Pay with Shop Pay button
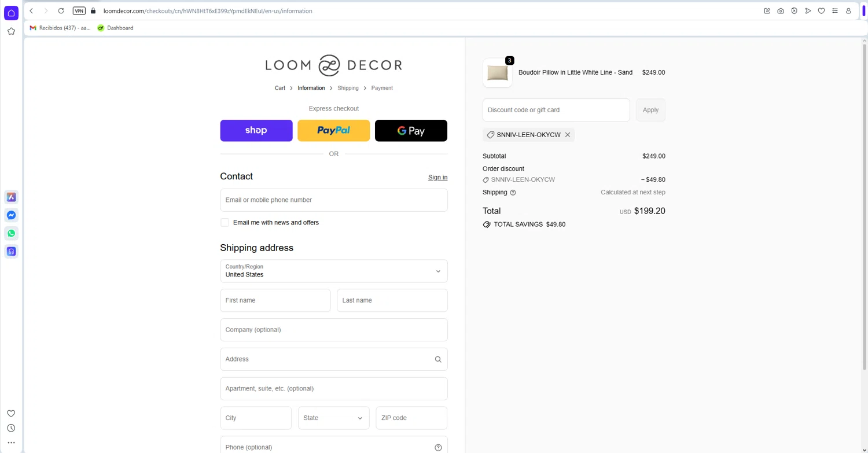 pos(256,131)
